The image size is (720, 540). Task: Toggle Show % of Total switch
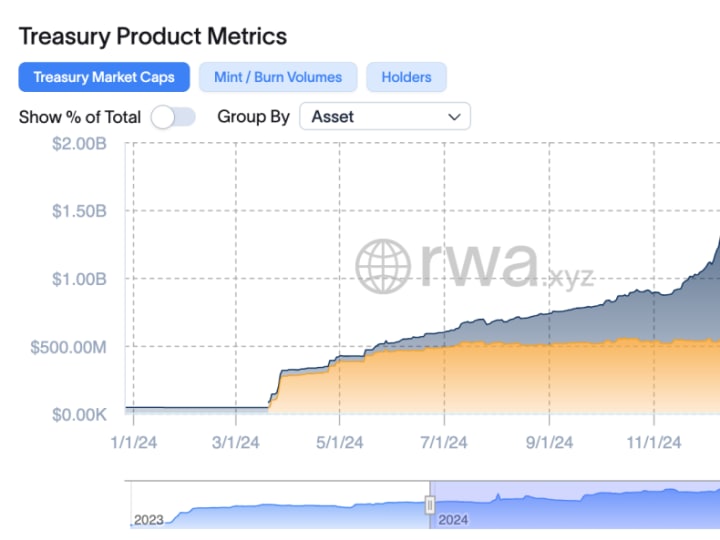pos(173,117)
